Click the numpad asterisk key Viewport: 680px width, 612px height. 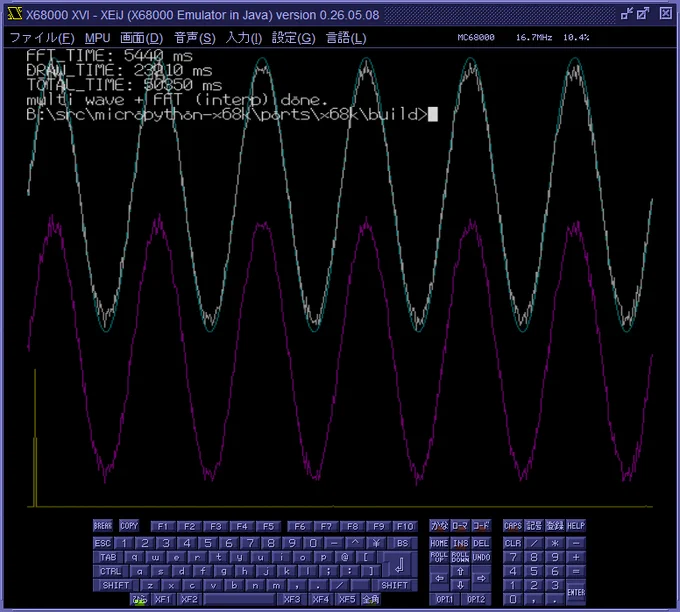[x=555, y=543]
